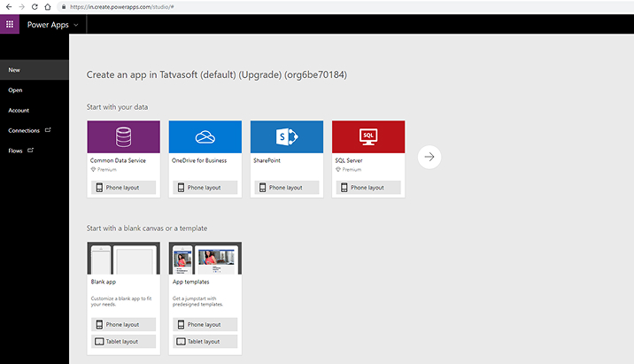This screenshot has height=364, width=634.
Task: Click the OneDrive for Business cloud icon tile
Action: pyautogui.click(x=205, y=136)
